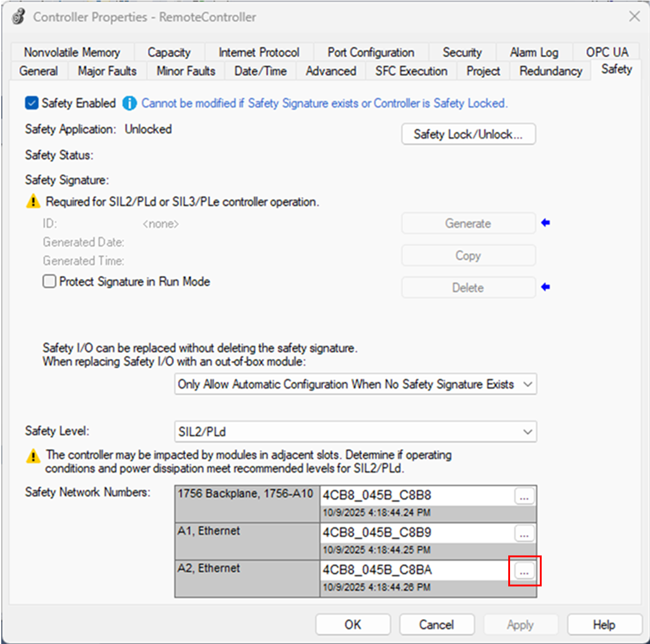Click the controller gear icon in the title bar
The width and height of the screenshot is (650, 644).
19,17
